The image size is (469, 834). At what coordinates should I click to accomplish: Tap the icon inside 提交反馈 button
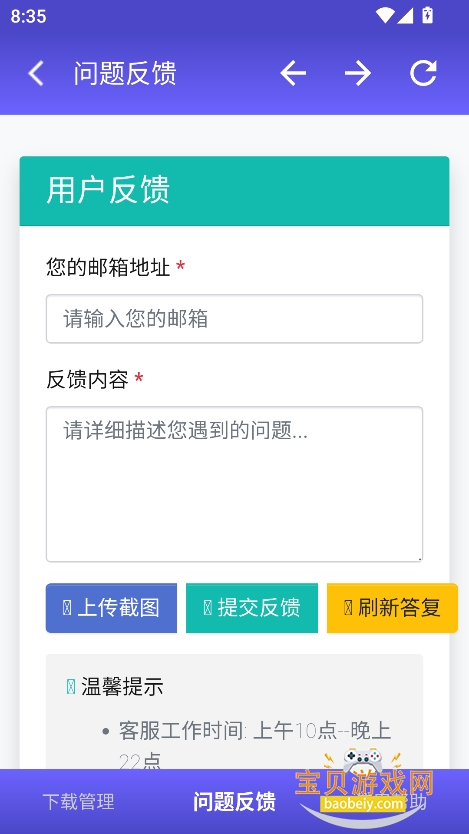208,607
